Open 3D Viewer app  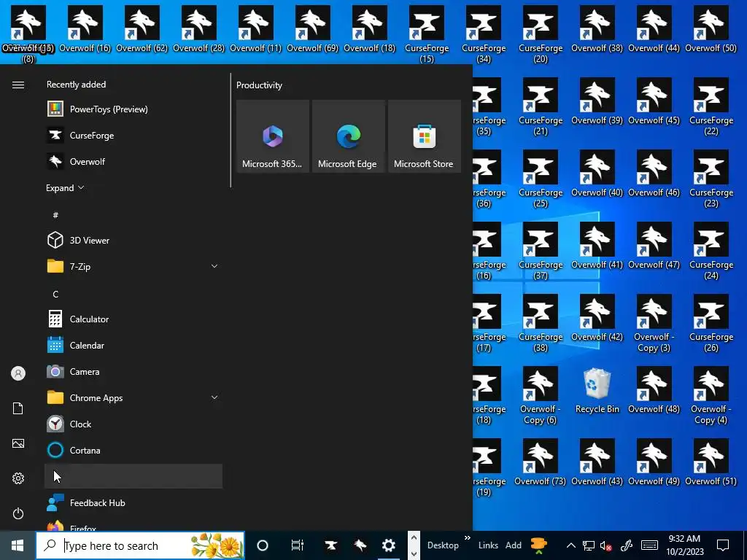(x=133, y=240)
